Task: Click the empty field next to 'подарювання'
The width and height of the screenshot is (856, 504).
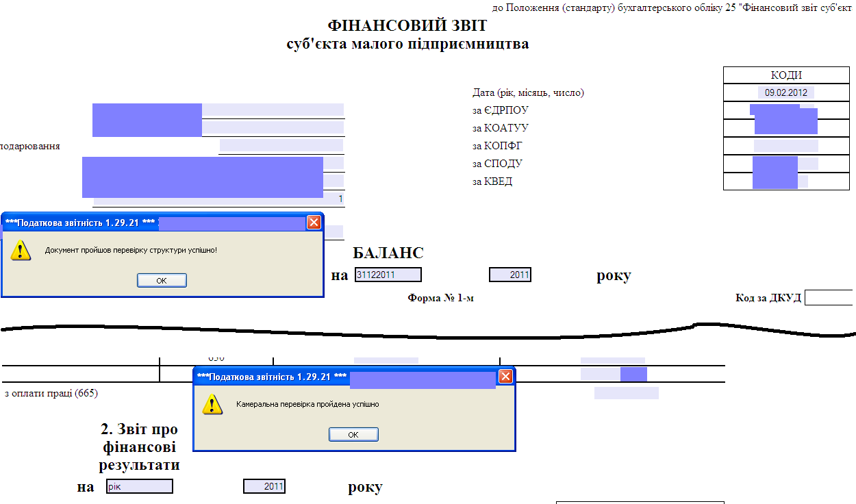Action: pyautogui.click(x=281, y=145)
